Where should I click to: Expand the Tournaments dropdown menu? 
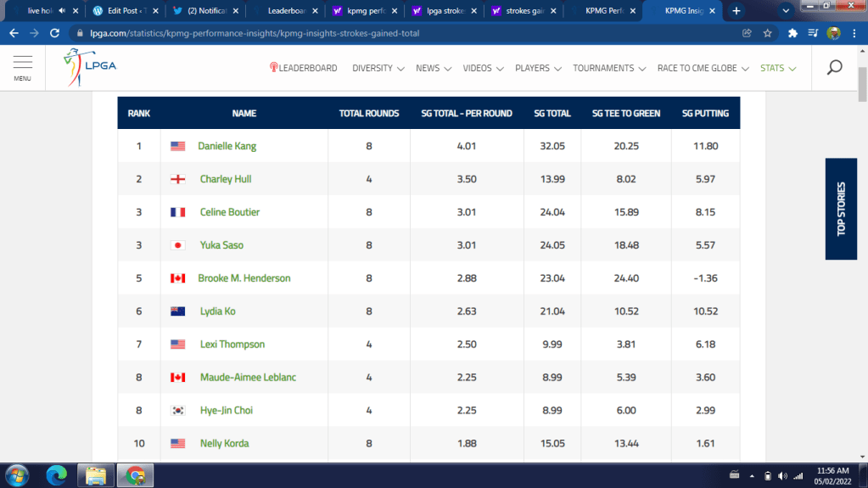pos(608,68)
